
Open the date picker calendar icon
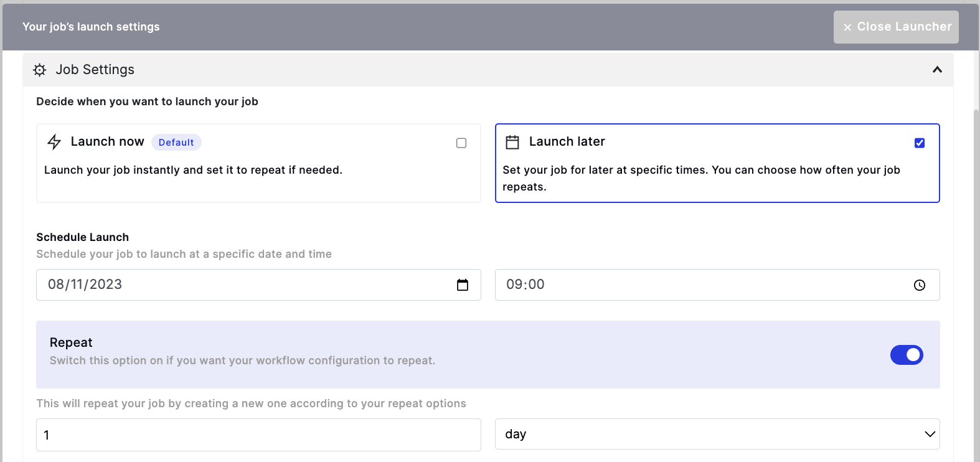[463, 285]
